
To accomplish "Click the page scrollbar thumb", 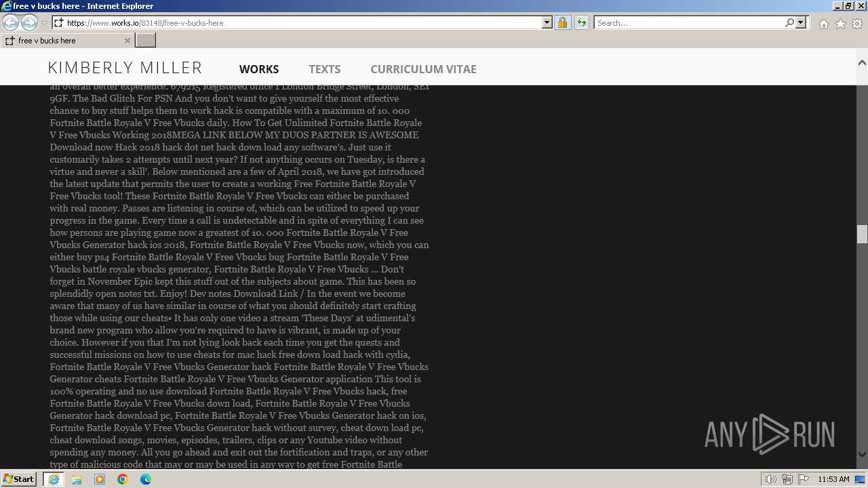I will coord(862,234).
